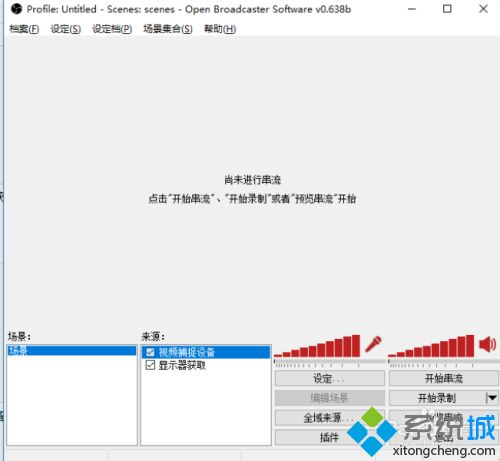Open the 设定(S) menu
This screenshot has height=461, width=500.
pyautogui.click(x=65, y=29)
